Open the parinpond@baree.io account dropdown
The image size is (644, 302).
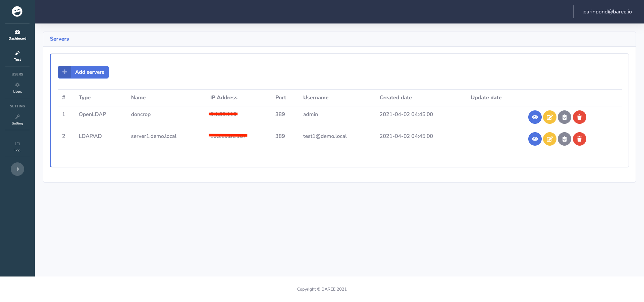607,11
